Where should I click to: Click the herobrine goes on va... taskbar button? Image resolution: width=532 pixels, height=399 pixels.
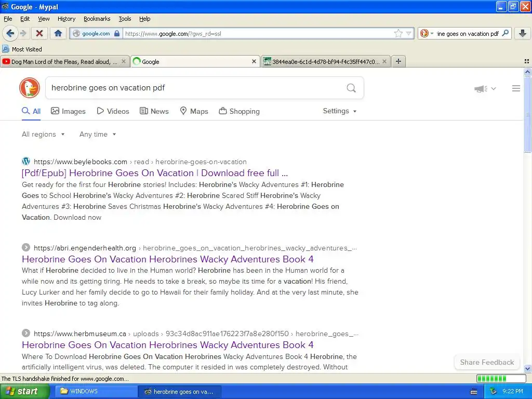(x=180, y=391)
